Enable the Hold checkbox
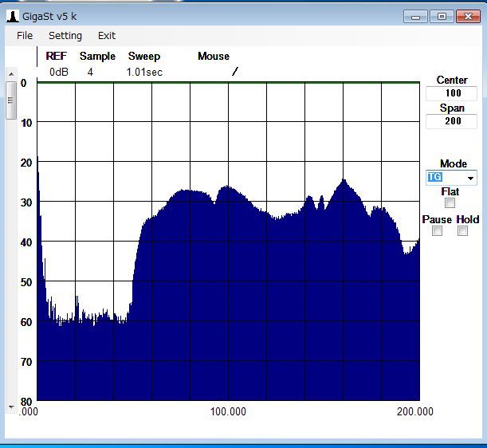This screenshot has height=448, width=487. pos(462,231)
